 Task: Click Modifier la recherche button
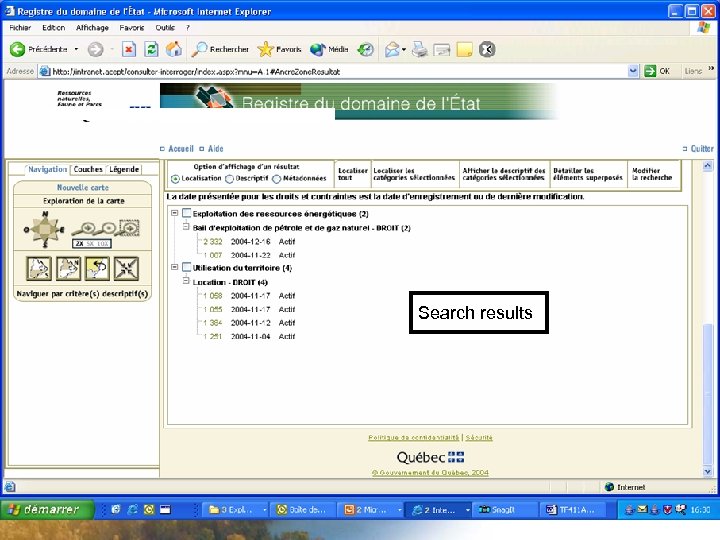point(652,174)
